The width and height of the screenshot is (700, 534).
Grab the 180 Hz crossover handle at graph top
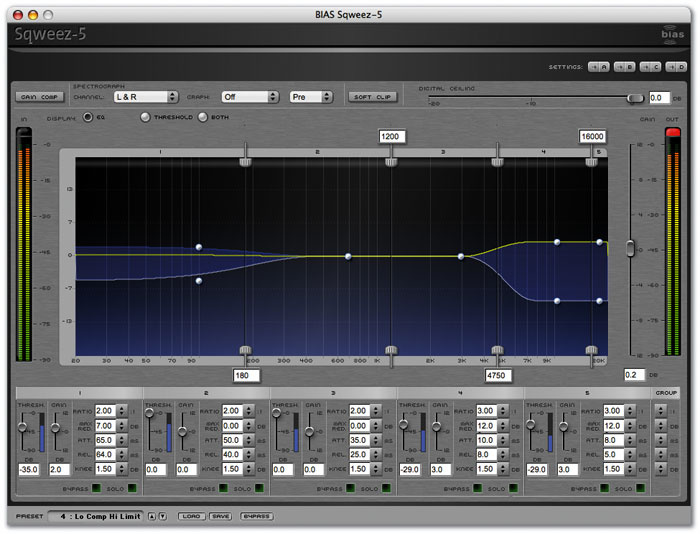tap(245, 161)
